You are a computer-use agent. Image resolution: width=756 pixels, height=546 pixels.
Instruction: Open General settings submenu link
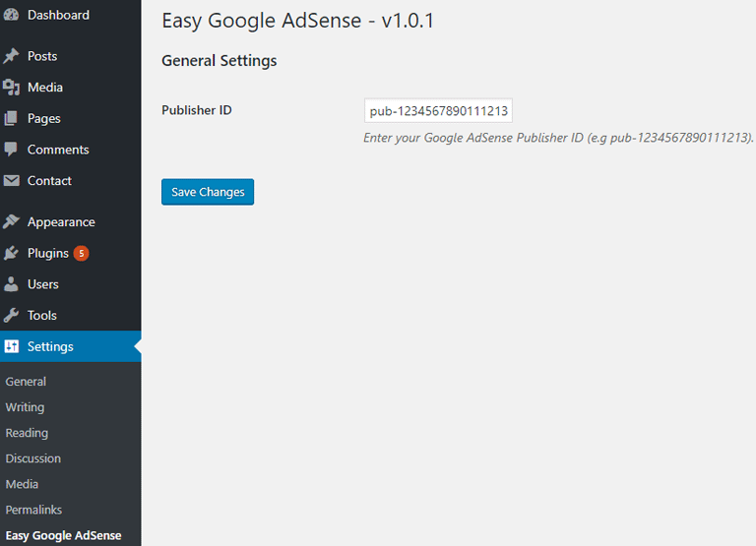tap(26, 382)
